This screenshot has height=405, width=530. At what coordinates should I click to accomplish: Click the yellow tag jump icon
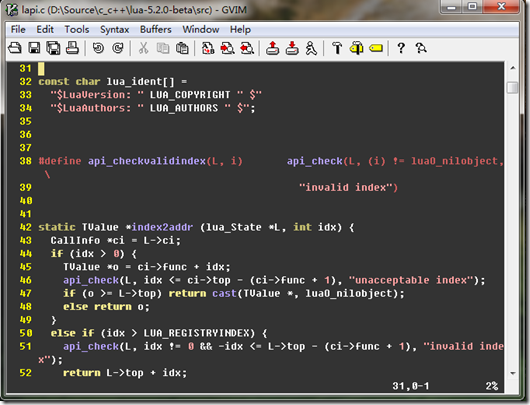376,48
